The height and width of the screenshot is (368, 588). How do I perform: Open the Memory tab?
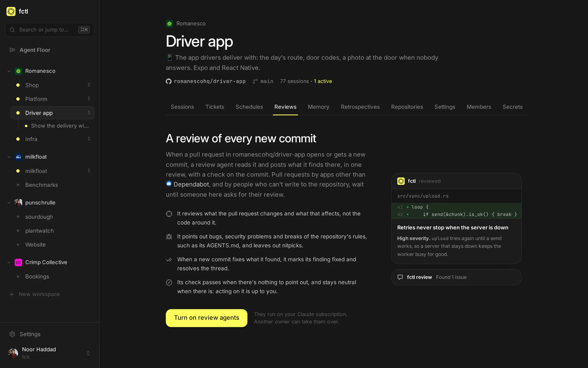[319, 107]
